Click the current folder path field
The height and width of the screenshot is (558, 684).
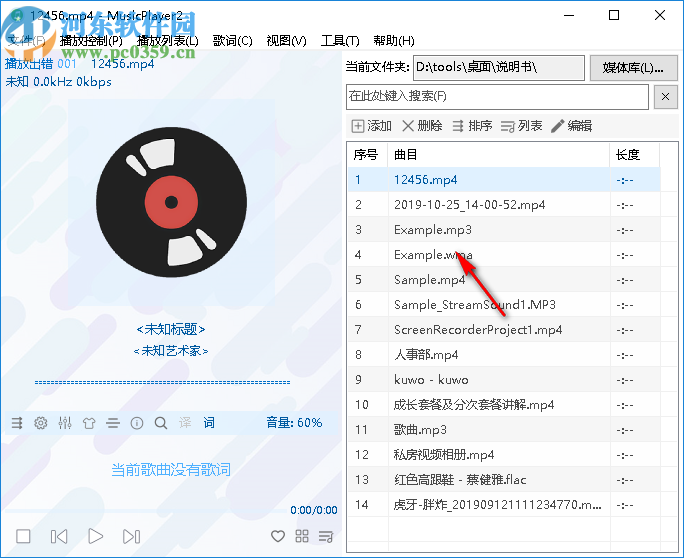[x=499, y=67]
